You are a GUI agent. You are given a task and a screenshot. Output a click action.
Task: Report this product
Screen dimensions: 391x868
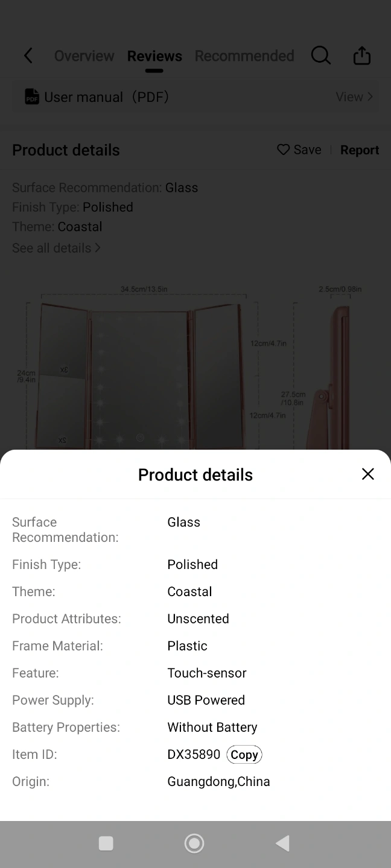[x=360, y=150]
